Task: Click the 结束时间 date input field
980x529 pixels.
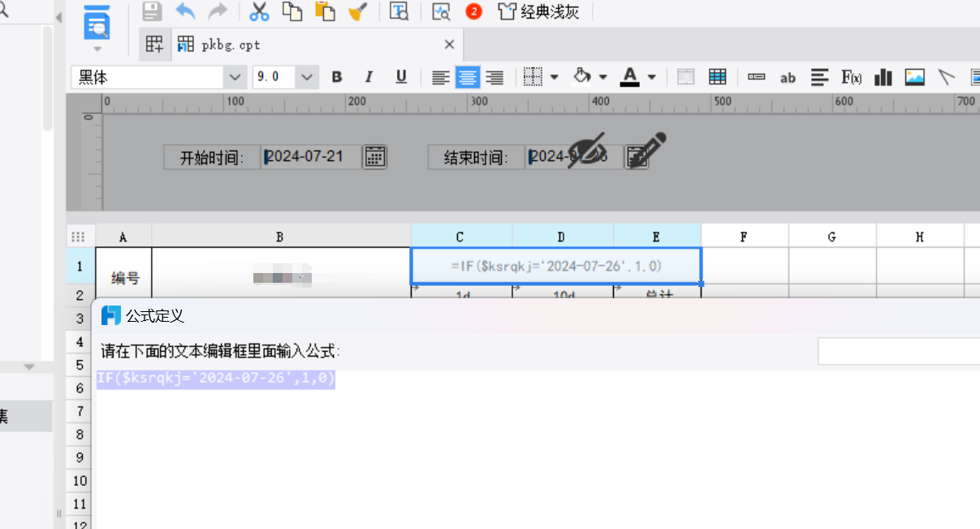Action: 575,157
